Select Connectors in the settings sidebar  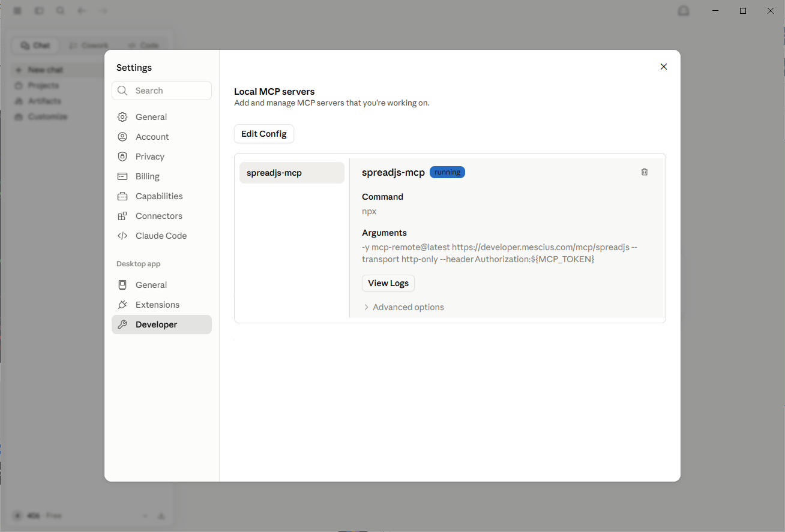pos(161,216)
